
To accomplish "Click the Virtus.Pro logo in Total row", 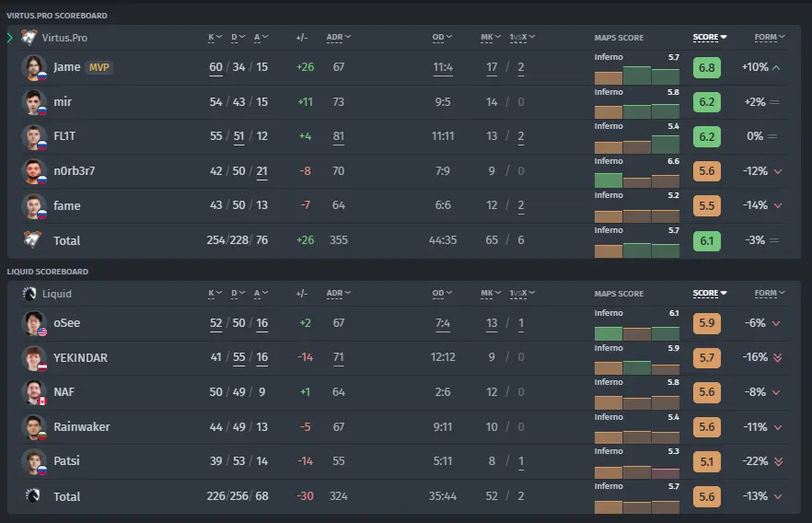I will tap(32, 239).
